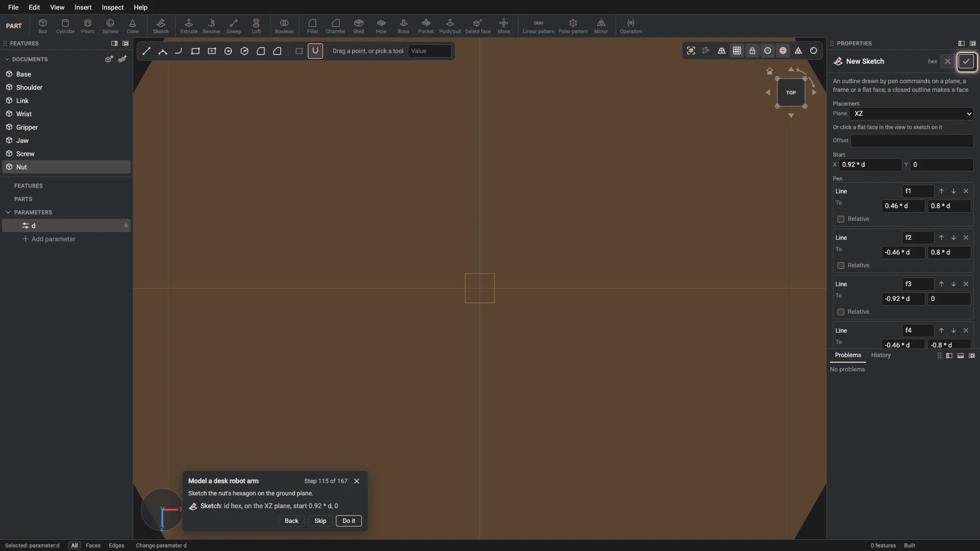Screen dimensions: 980x551
Task: Select the Mirror tool
Action: coord(601,26)
